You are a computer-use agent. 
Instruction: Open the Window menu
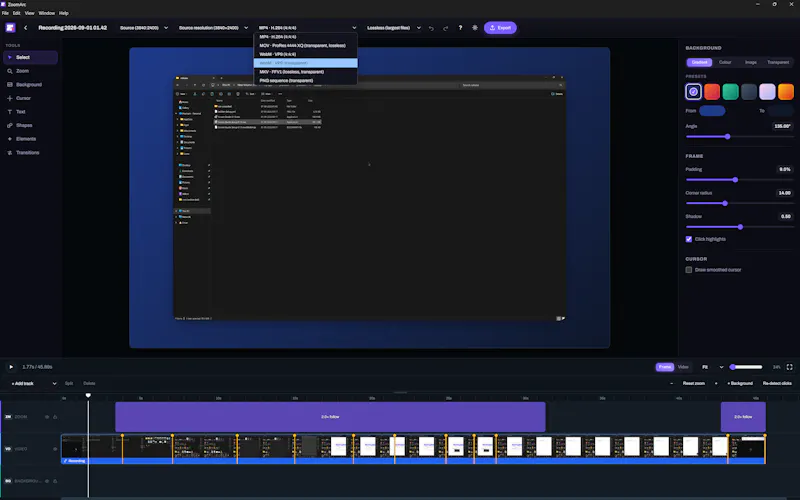click(46, 13)
